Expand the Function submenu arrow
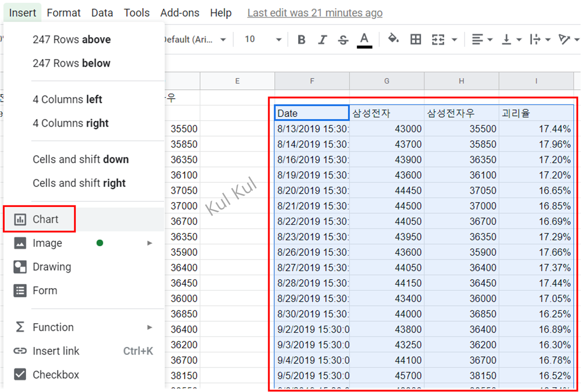Image resolution: width=581 pixels, height=392 pixels. (x=150, y=327)
